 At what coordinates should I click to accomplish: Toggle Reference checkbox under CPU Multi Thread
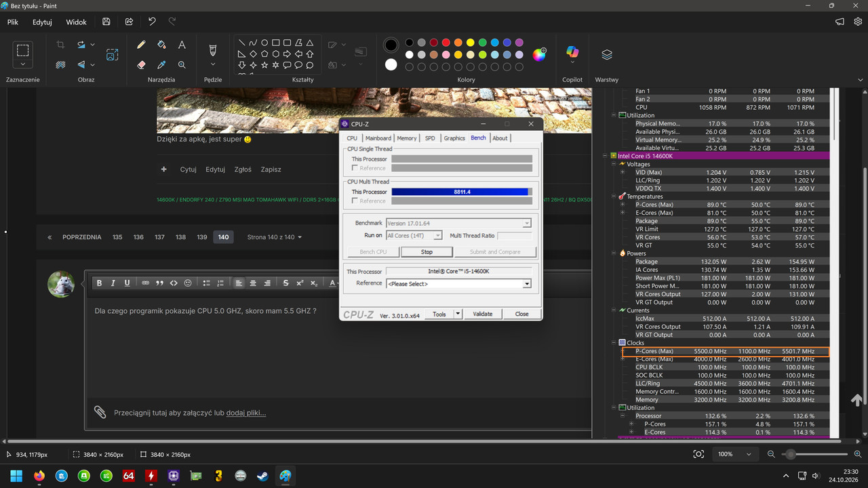coord(355,201)
